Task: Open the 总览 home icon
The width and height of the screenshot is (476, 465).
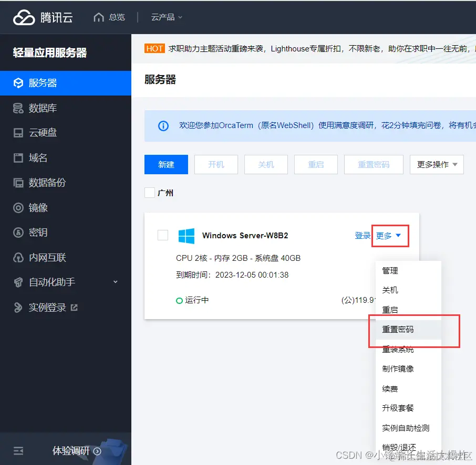Action: tap(99, 17)
